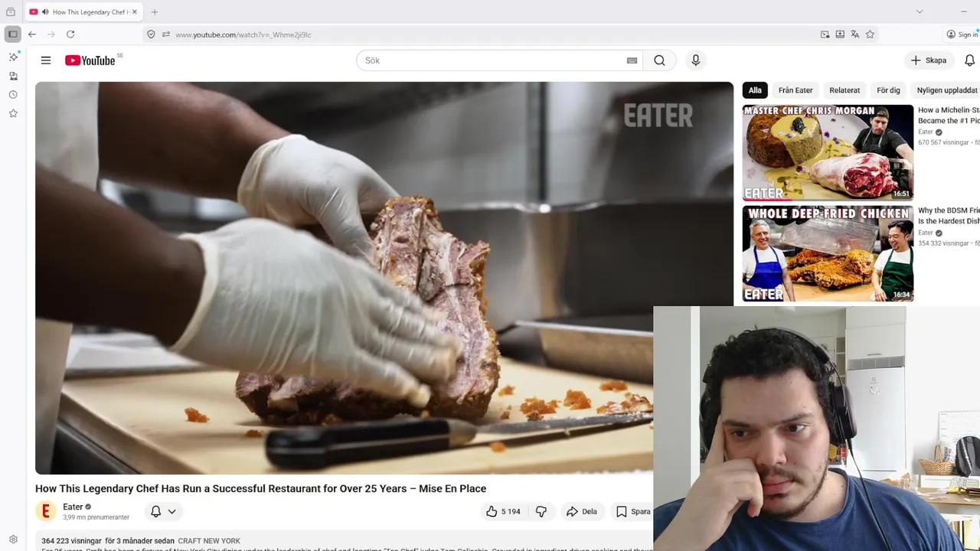Open the sidebar downloads/tools icon below sparkle
The image size is (980, 551).
click(13, 76)
